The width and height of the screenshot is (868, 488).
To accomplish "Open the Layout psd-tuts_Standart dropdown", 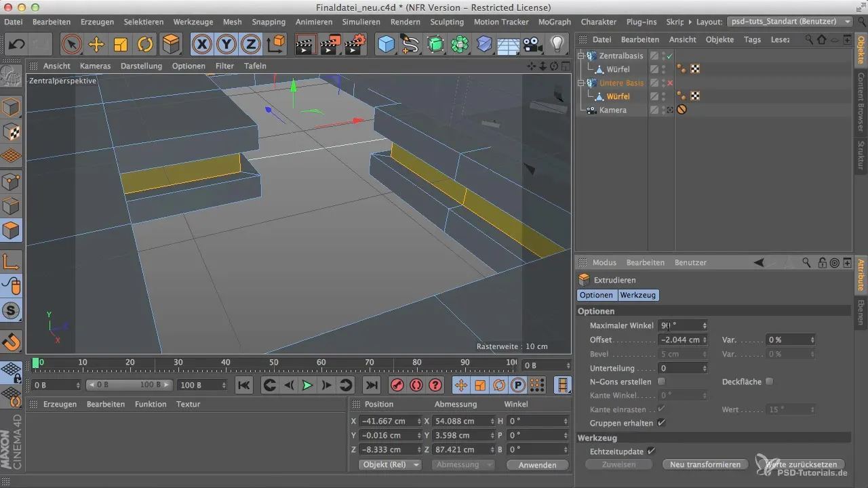I will (x=789, y=22).
